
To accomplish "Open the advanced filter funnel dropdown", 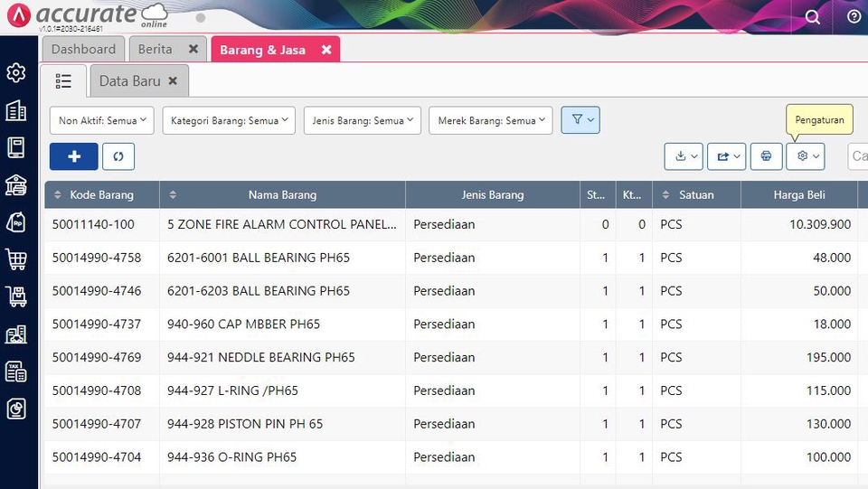I will click(580, 120).
